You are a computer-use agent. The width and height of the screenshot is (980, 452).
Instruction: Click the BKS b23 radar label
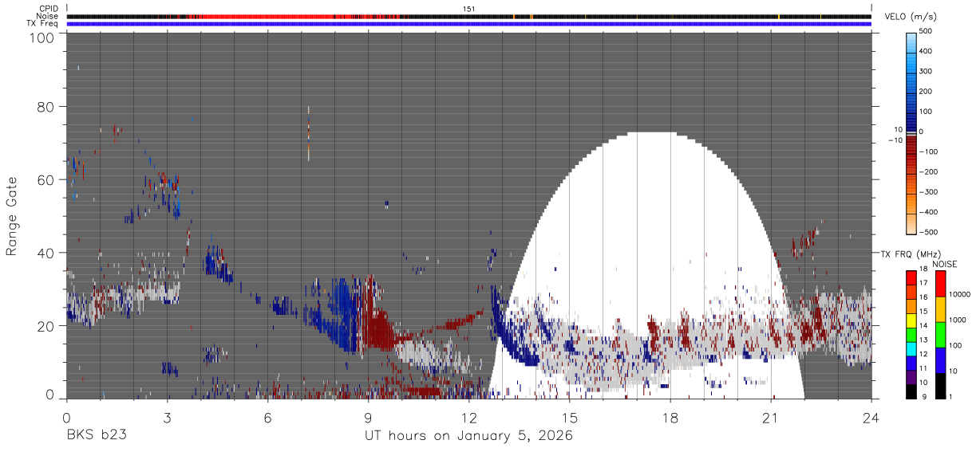pos(96,436)
